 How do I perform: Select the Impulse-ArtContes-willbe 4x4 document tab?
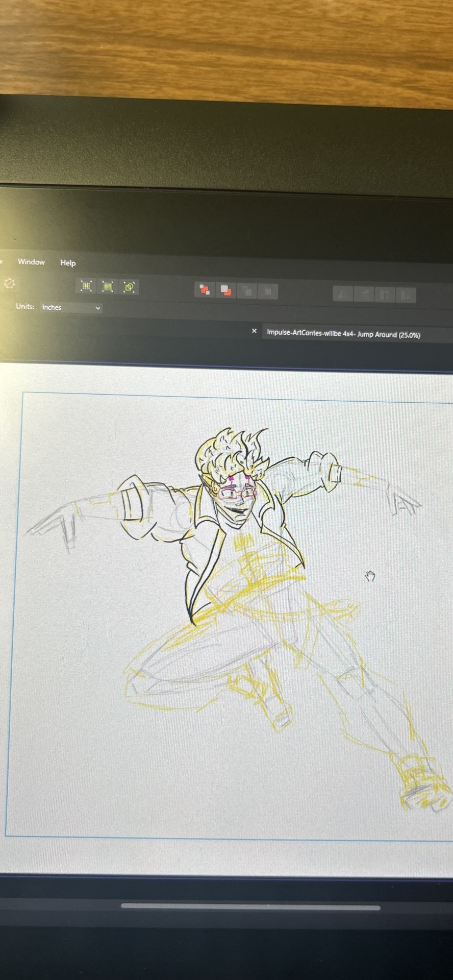343,334
